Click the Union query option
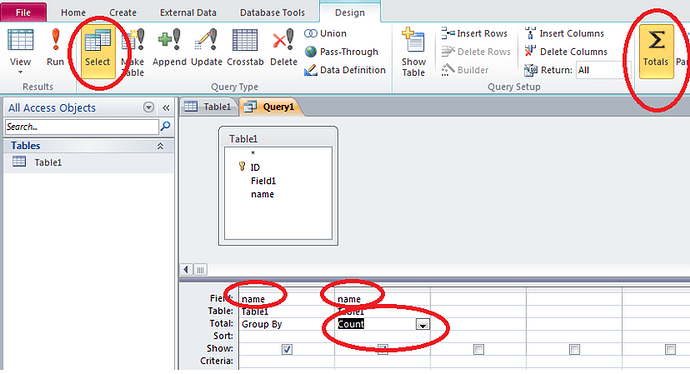 (325, 33)
